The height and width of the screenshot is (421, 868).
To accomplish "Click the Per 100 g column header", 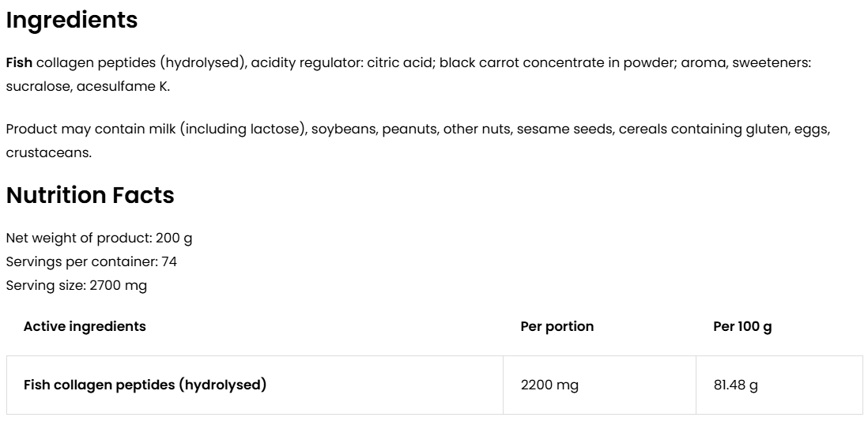I will 742,327.
